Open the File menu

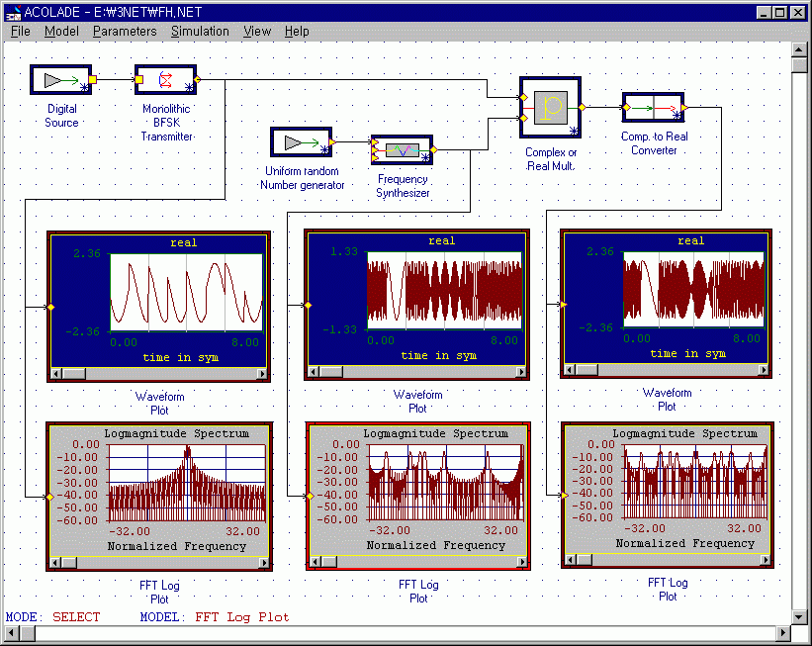21,32
